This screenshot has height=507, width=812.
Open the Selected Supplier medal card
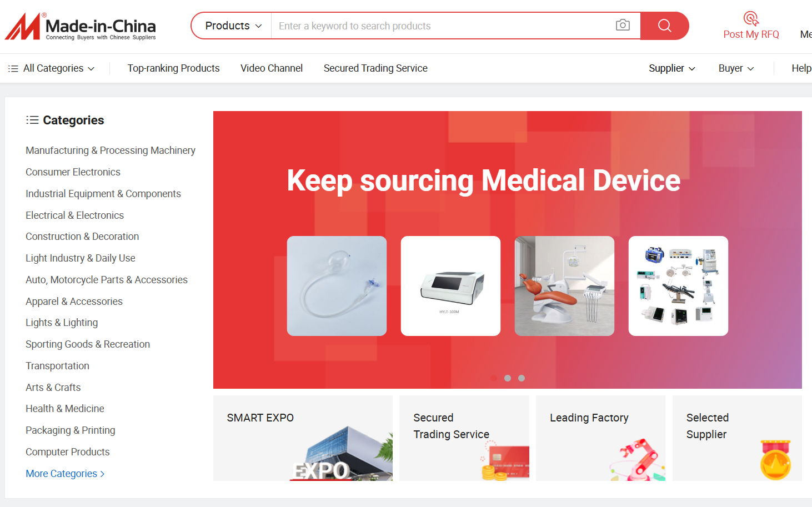coord(737,438)
